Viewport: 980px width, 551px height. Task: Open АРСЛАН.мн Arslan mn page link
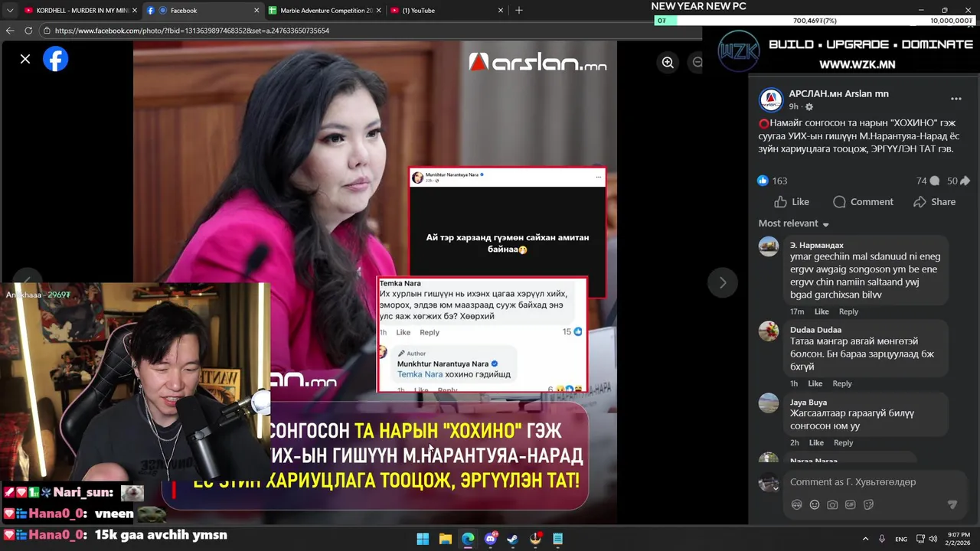tap(838, 93)
